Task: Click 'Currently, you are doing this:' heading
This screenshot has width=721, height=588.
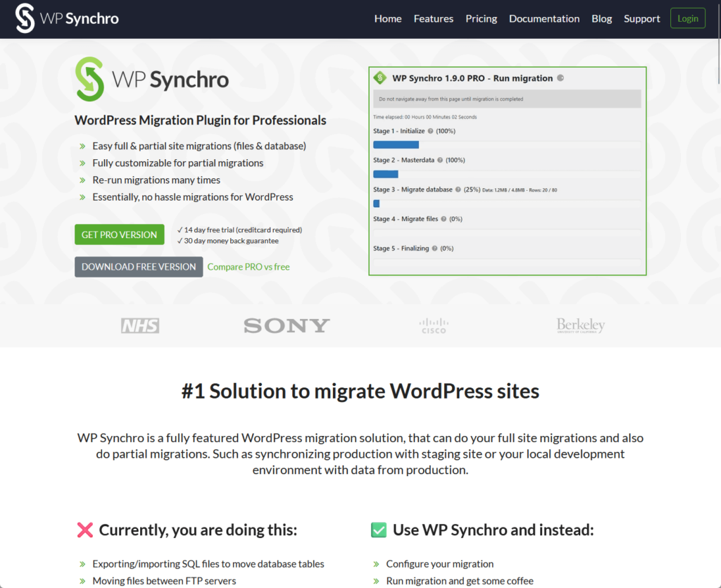Action: click(x=198, y=530)
